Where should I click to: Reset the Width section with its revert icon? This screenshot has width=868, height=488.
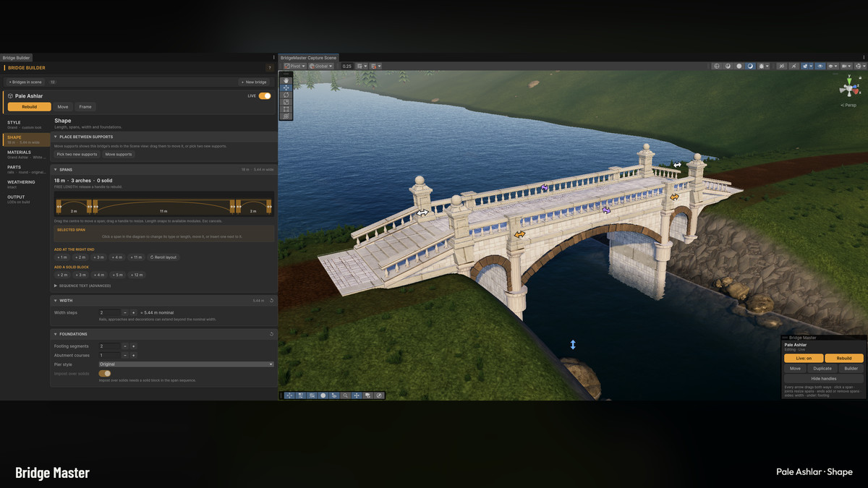[271, 300]
